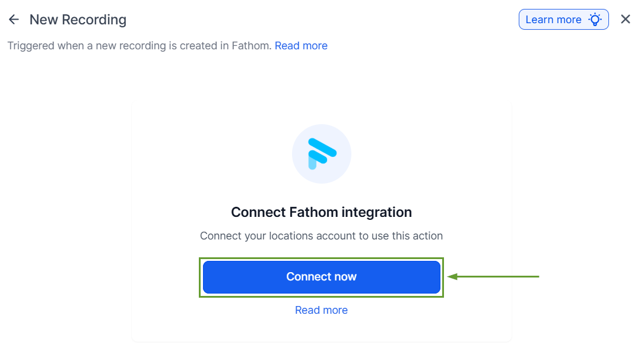Image resolution: width=644 pixels, height=350 pixels.
Task: Close the New Recording panel
Action: tap(625, 20)
